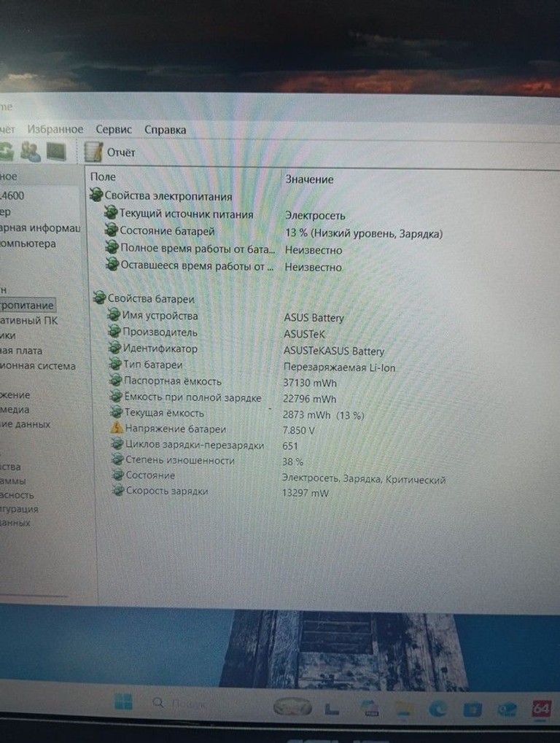This screenshot has height=743, width=560.
Task: Select the value ASUSTeKASUS Battery
Action: tap(333, 351)
